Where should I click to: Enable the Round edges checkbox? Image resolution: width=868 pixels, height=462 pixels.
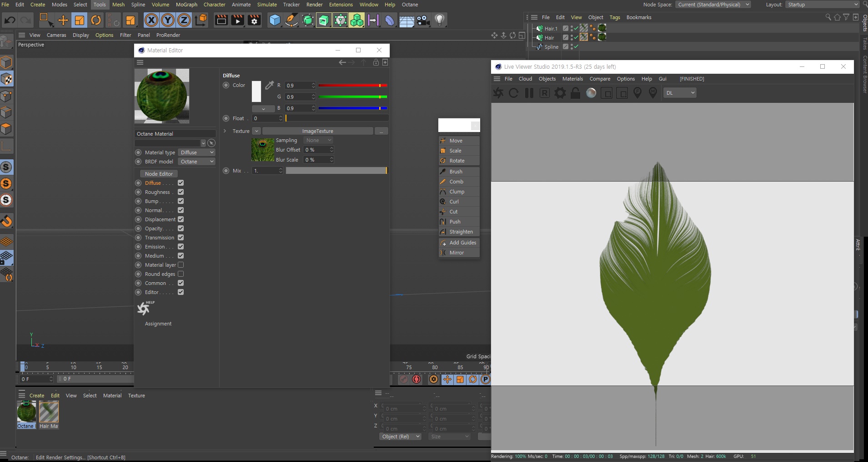coord(181,274)
